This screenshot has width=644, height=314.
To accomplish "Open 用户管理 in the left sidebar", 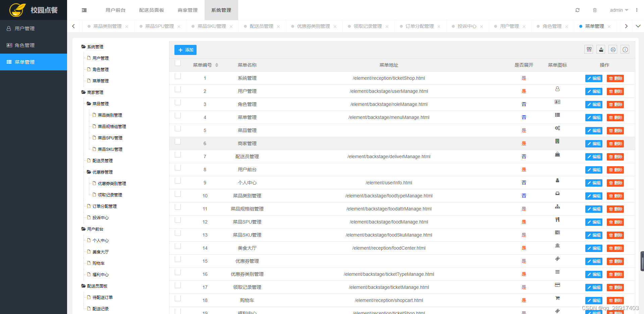I will click(34, 28).
